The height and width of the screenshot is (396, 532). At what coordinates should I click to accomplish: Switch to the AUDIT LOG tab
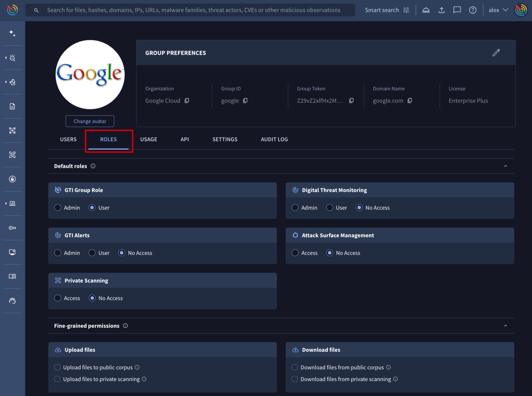(x=274, y=139)
